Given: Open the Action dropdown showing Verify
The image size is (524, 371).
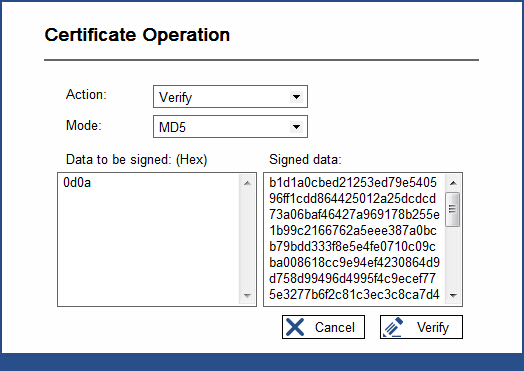Looking at the screenshot, I should click(x=230, y=97).
